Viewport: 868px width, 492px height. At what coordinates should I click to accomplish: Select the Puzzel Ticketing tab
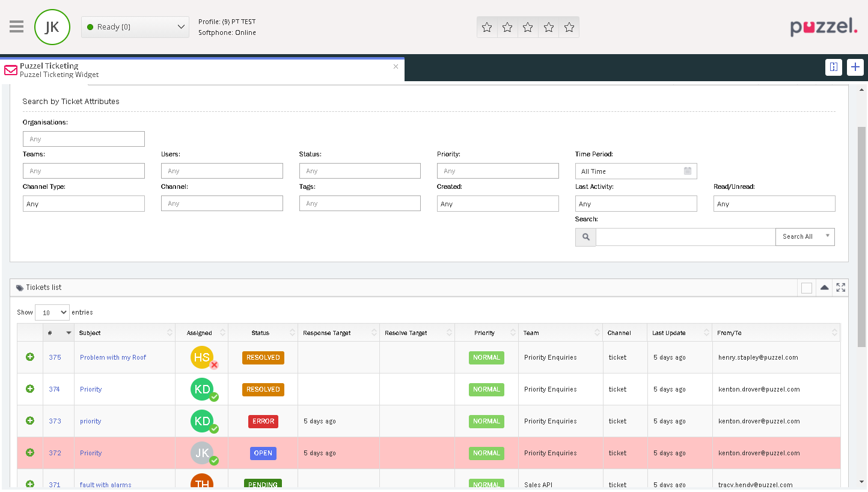[198, 70]
